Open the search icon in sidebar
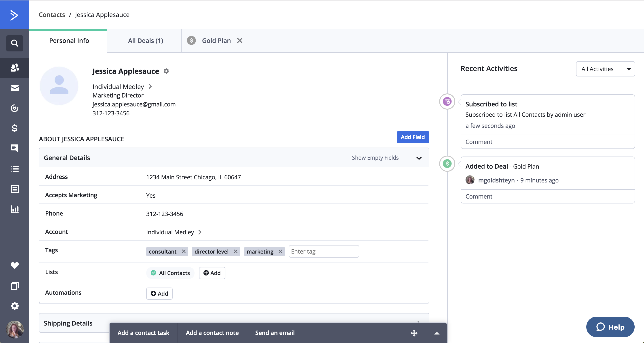This screenshot has width=644, height=343. (x=15, y=43)
